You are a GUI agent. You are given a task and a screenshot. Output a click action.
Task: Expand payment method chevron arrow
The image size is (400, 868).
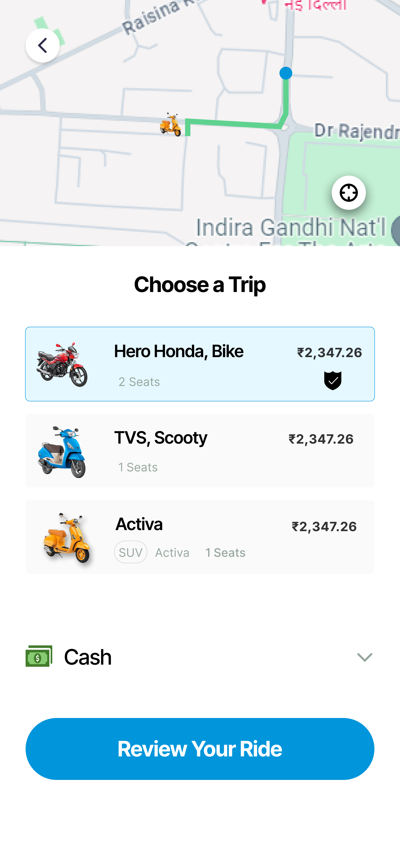[364, 657]
